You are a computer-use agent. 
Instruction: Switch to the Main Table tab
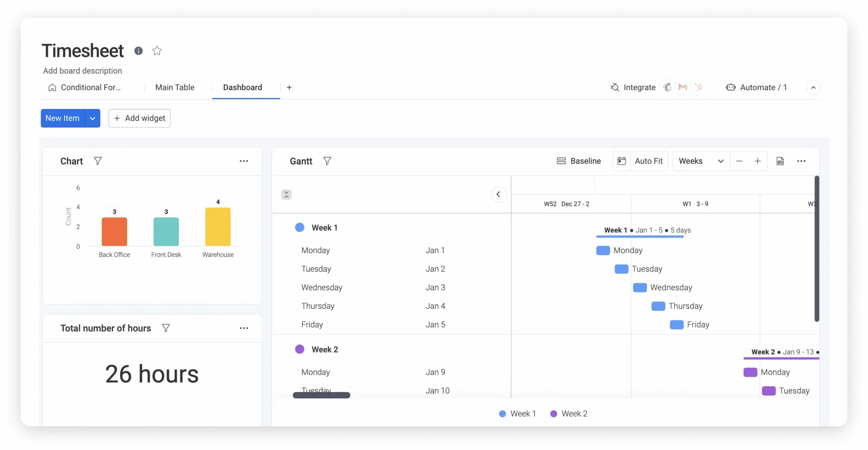[x=174, y=87]
